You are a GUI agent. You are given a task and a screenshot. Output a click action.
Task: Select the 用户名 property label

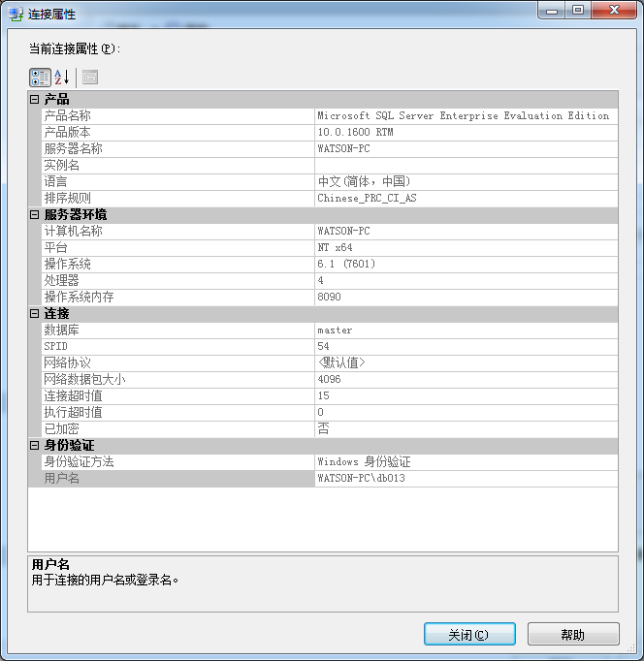click(x=61, y=478)
